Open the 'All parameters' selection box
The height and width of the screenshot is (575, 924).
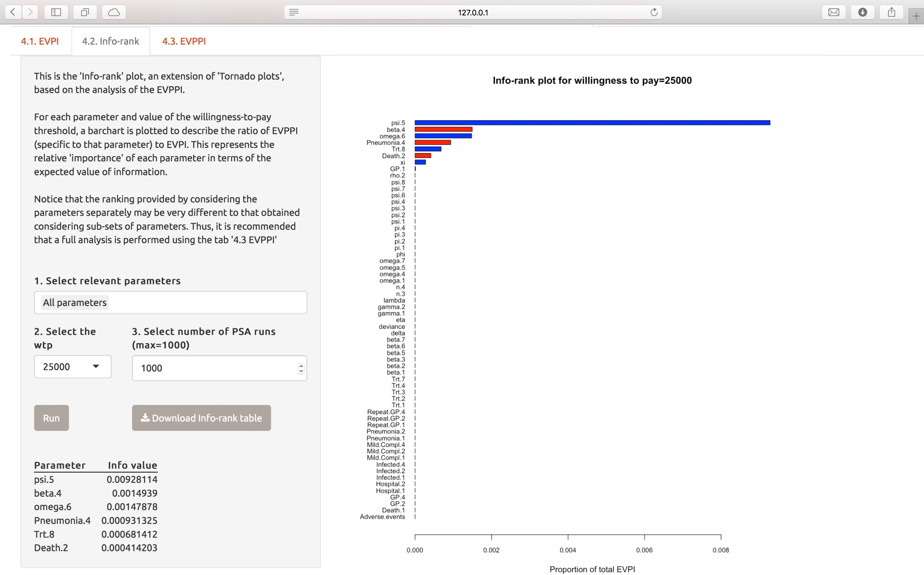170,302
